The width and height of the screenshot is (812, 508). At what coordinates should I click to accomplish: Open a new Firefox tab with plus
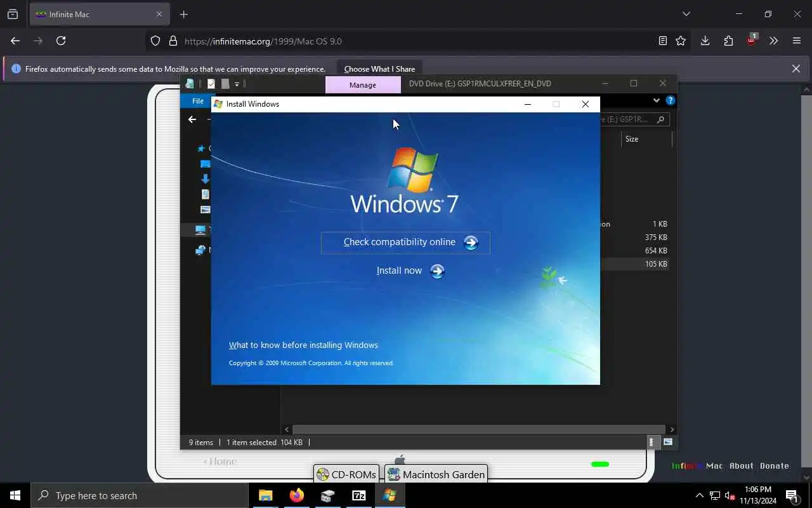pyautogui.click(x=184, y=14)
